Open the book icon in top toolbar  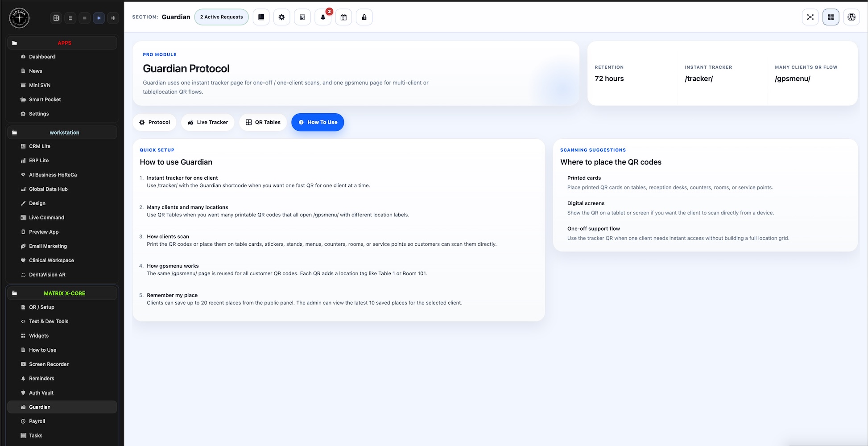pyautogui.click(x=261, y=17)
